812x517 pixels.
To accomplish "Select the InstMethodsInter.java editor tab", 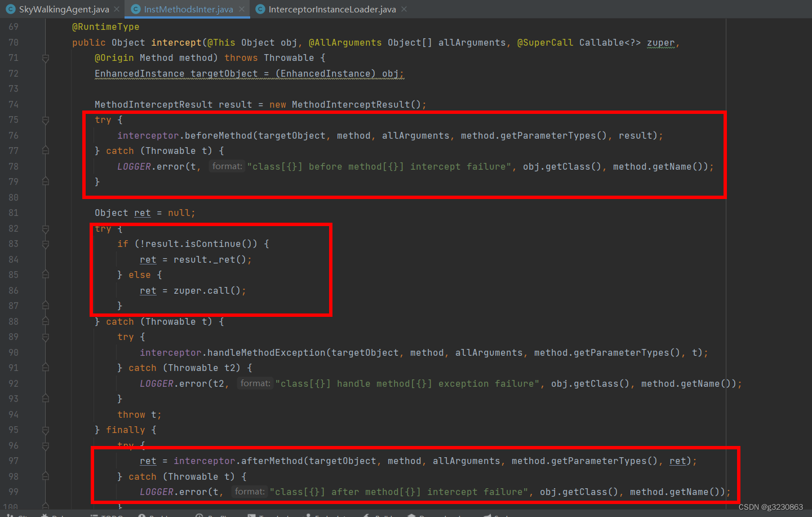I will (x=188, y=9).
